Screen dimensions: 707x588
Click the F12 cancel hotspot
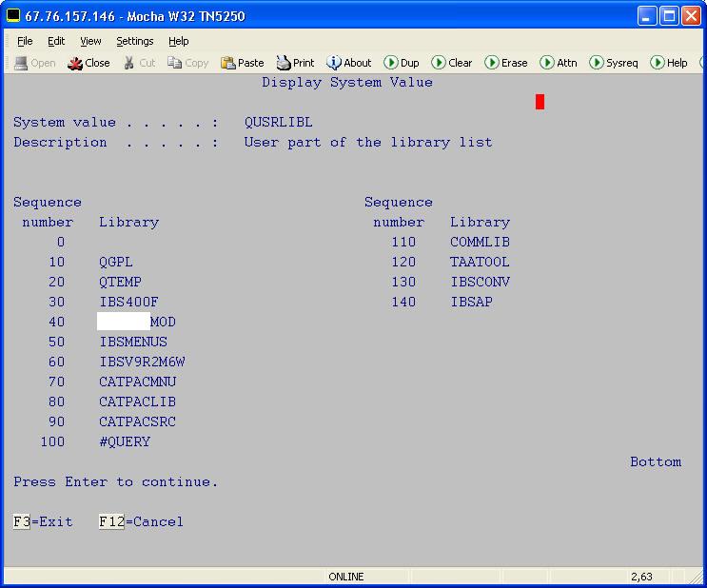pyautogui.click(x=111, y=521)
